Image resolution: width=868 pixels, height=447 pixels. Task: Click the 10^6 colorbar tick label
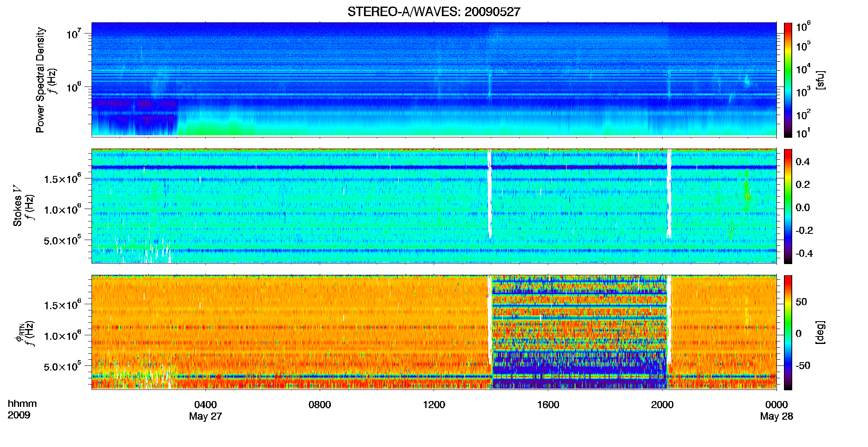803,26
